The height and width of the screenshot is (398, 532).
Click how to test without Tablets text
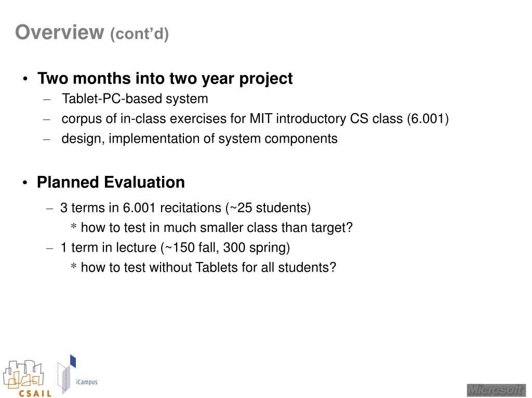click(x=208, y=267)
